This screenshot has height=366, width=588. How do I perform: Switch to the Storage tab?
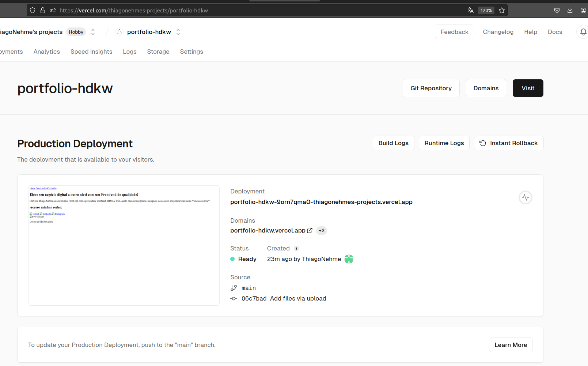pyautogui.click(x=158, y=52)
